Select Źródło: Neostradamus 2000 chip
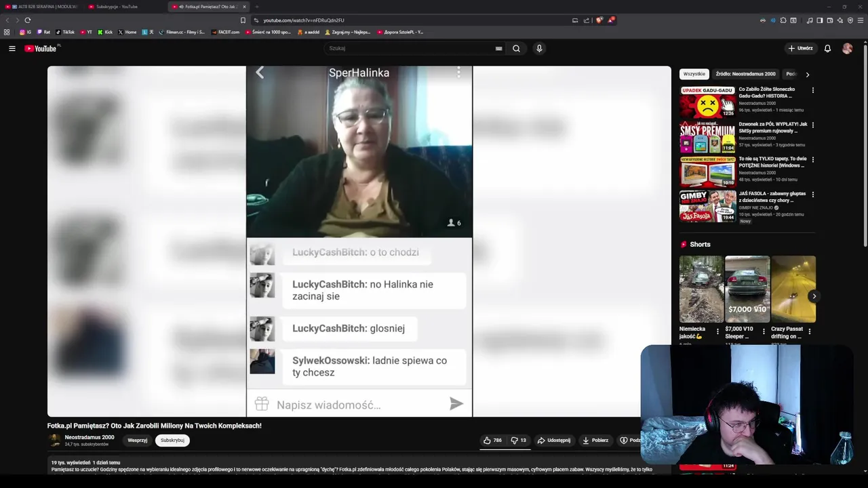 (x=745, y=74)
